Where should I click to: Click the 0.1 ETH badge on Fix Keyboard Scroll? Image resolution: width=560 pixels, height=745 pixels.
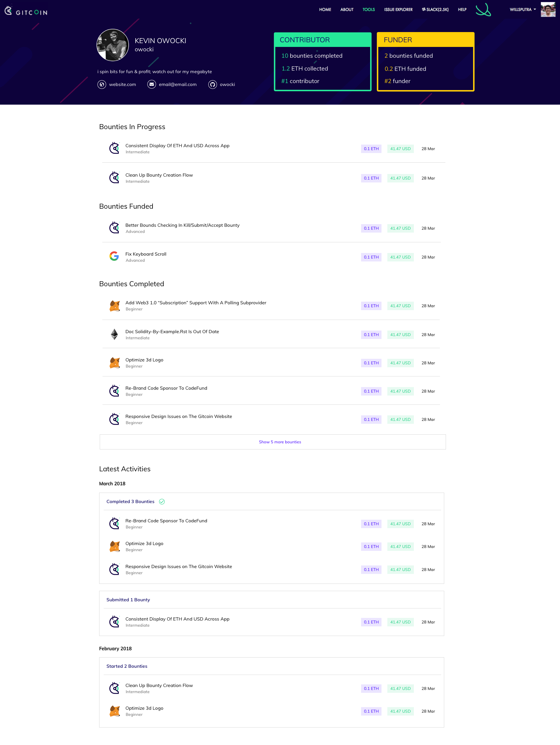coord(371,257)
